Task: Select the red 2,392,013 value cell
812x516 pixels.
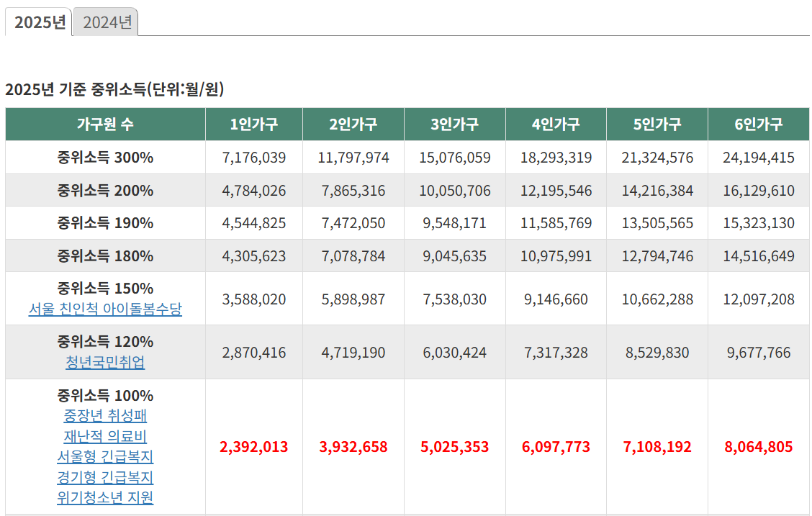Action: [x=253, y=446]
